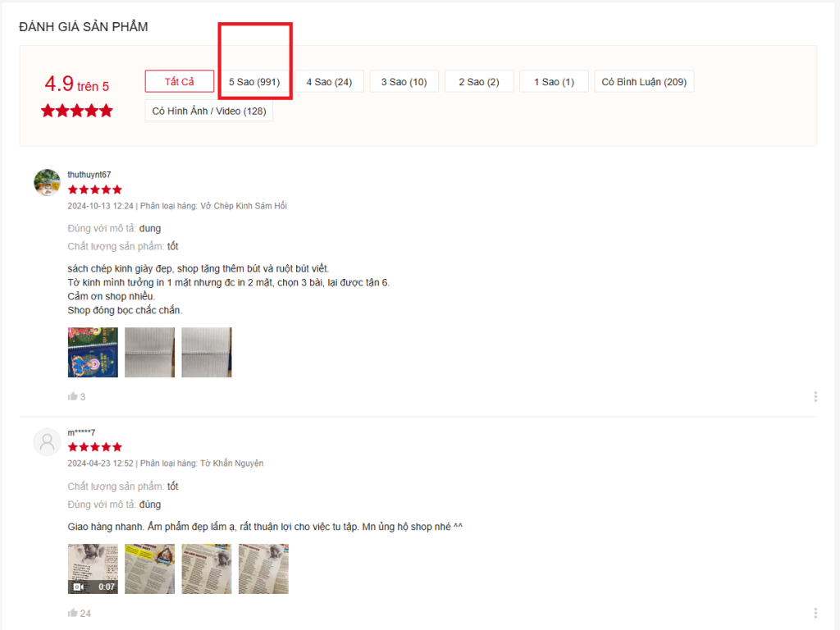The width and height of the screenshot is (840, 630).
Task: Open last image thumbnail in m*****7's review
Action: pos(263,568)
